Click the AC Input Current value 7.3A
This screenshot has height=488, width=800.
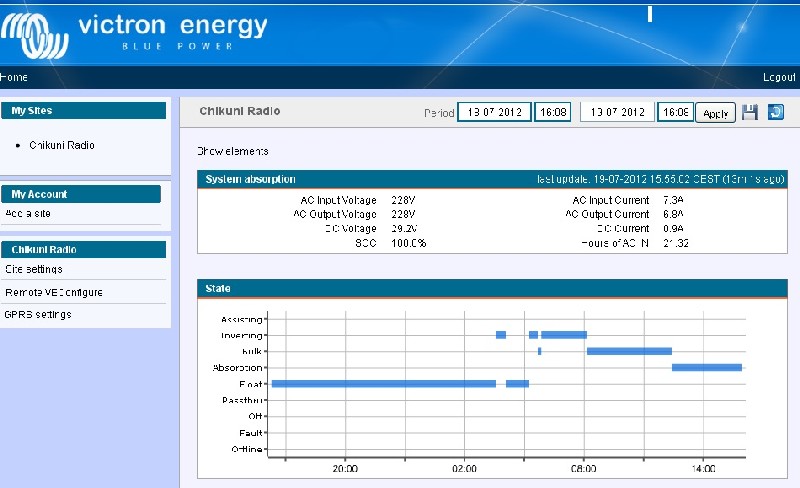[x=673, y=200]
